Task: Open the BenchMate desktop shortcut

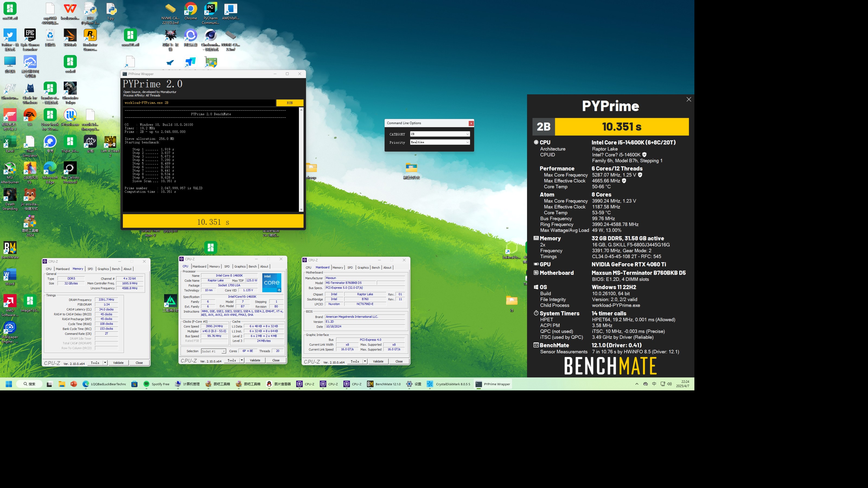Action: pyautogui.click(x=10, y=250)
